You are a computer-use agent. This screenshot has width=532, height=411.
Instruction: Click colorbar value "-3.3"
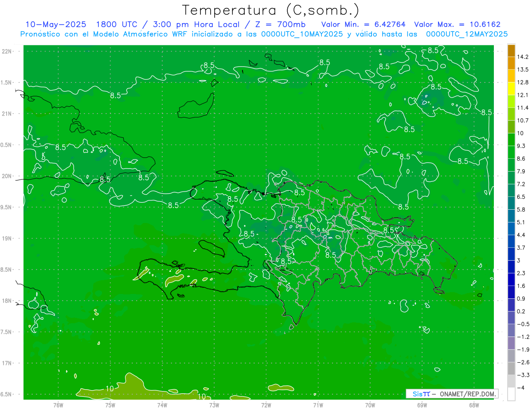[523, 375]
